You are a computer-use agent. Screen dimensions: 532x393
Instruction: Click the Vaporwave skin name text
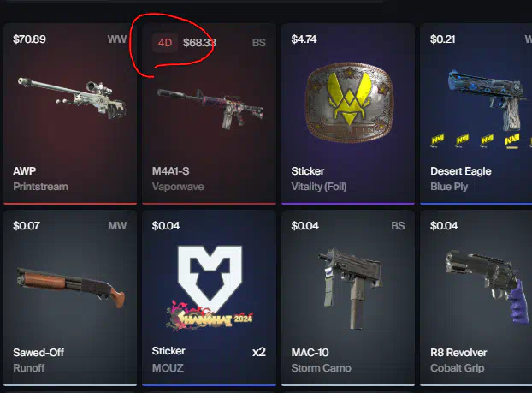178,187
